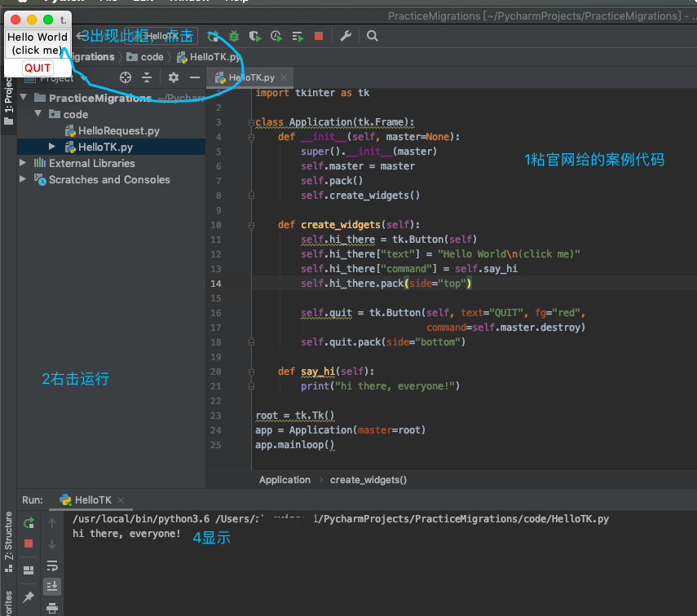Viewport: 697px width, 616px height.
Task: Pin the Run tab with the pin icon
Action: coord(29,597)
